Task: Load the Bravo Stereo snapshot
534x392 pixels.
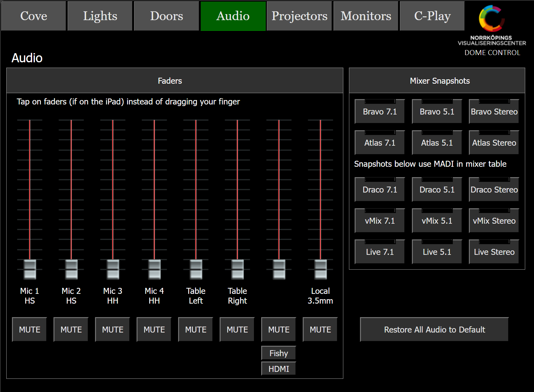Action: pyautogui.click(x=494, y=111)
